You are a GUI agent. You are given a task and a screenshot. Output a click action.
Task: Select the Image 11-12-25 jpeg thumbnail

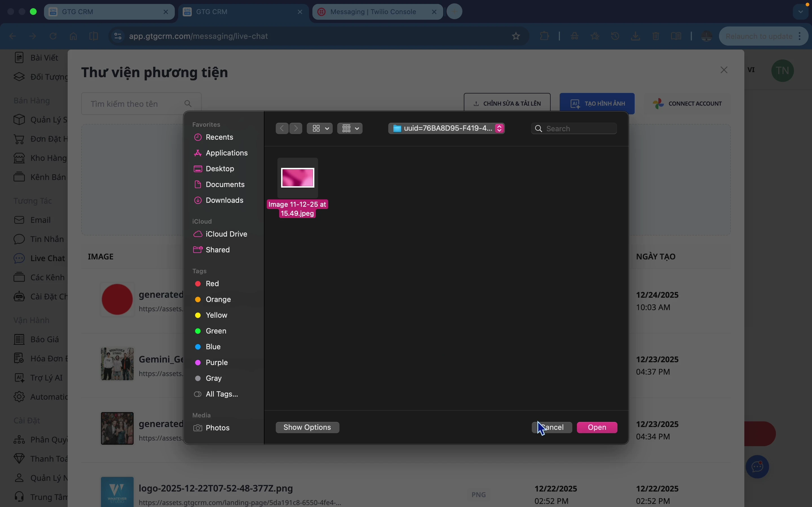point(298,178)
